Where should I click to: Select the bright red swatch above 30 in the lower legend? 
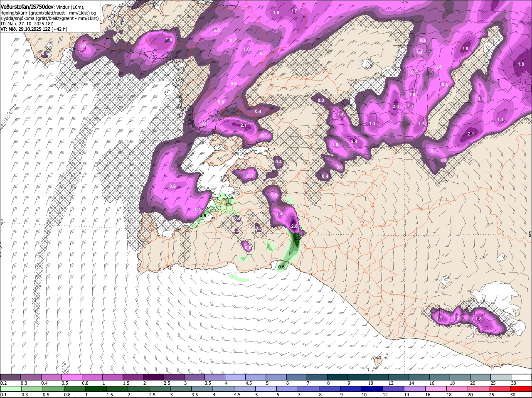click(x=522, y=389)
